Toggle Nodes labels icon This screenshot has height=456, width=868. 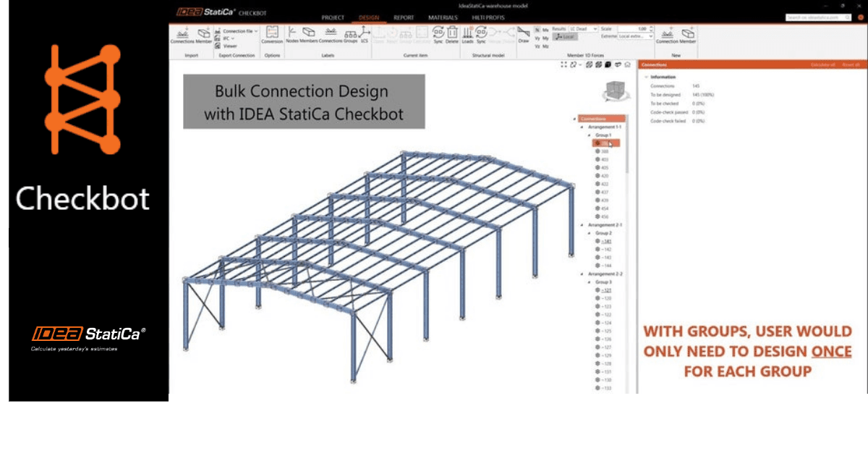[292, 33]
